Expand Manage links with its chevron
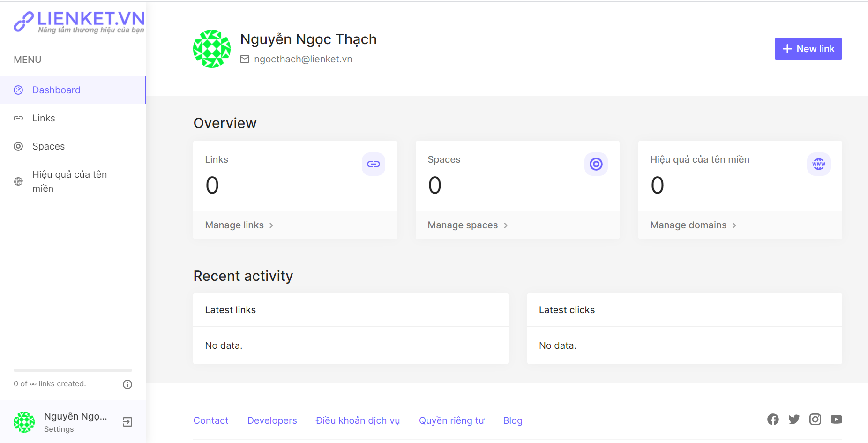 272,225
